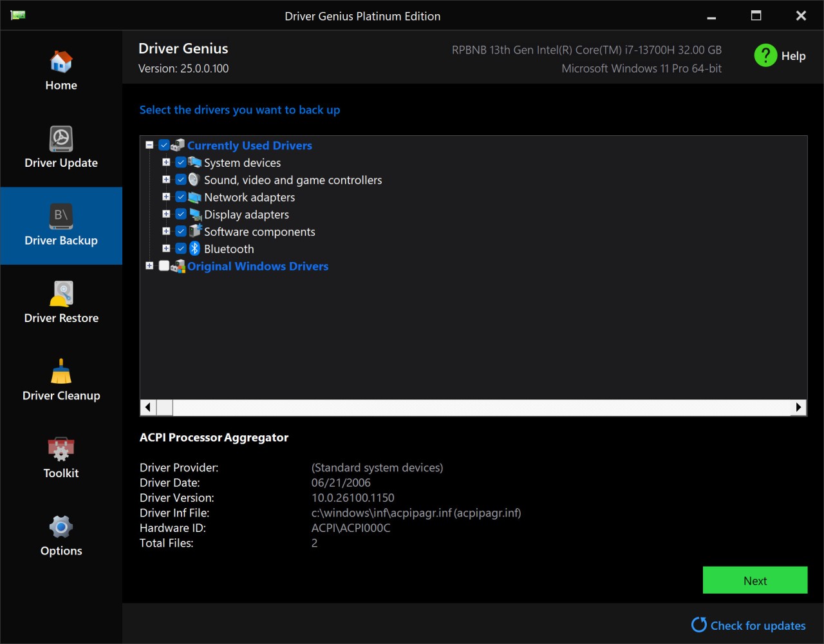Select Display adapters in the tree
This screenshot has height=644, width=824.
pos(246,214)
